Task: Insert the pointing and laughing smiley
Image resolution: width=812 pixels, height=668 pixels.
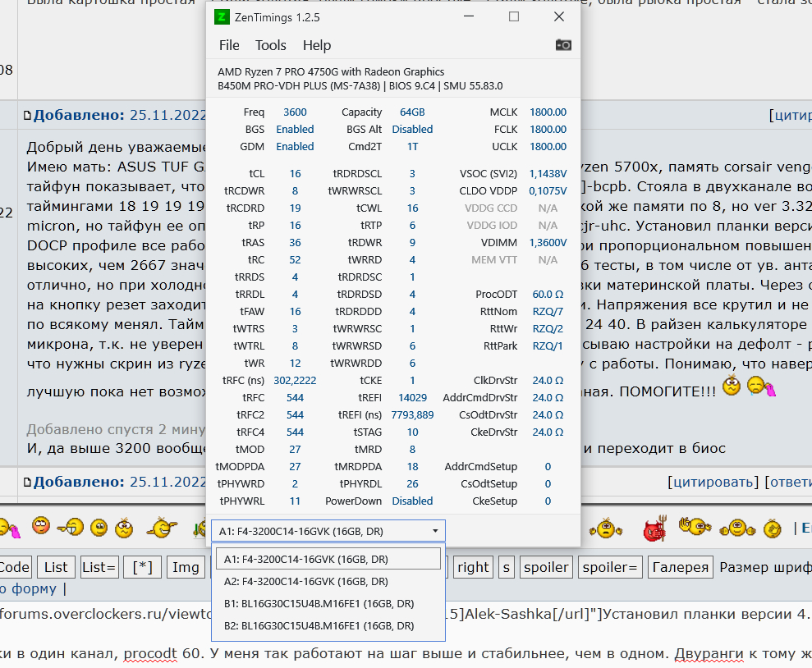Action: (x=71, y=527)
